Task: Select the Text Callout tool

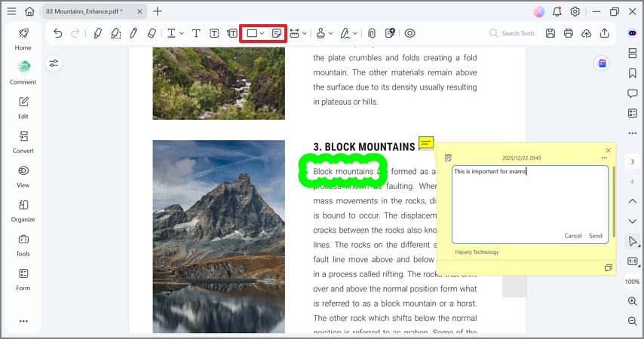Action: pyautogui.click(x=232, y=33)
